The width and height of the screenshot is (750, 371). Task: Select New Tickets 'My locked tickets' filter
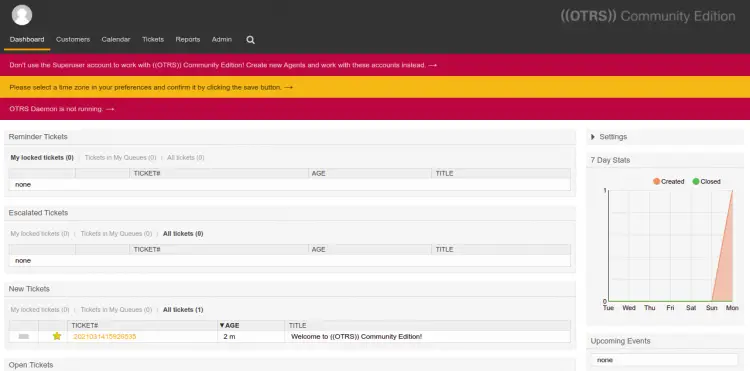40,310
